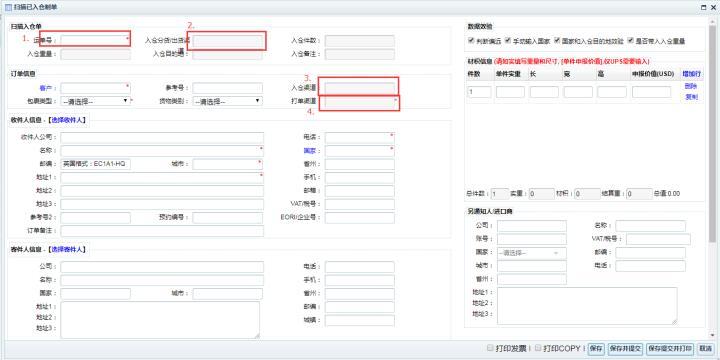This screenshot has width=720, height=360.
Task: Click the 保存 button
Action: 596,349
